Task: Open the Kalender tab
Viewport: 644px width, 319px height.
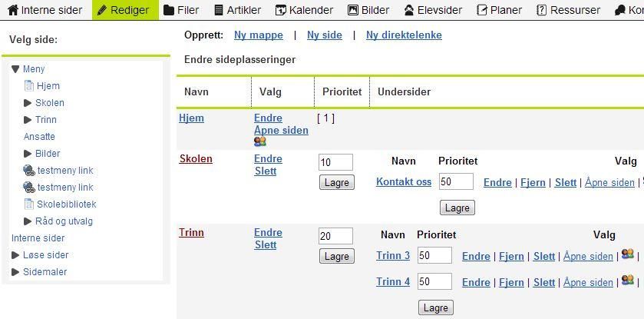Action: tap(304, 10)
